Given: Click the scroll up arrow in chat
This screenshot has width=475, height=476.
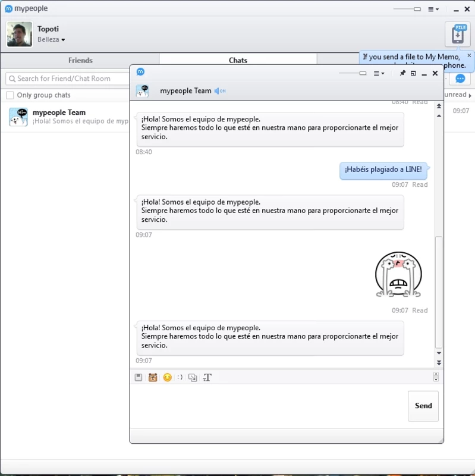Looking at the screenshot, I should (x=439, y=115).
